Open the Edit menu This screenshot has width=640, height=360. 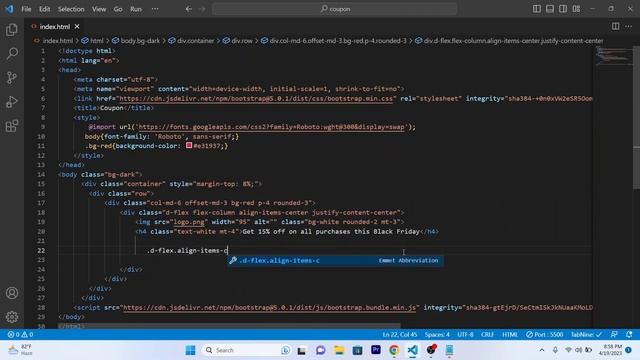[44, 9]
